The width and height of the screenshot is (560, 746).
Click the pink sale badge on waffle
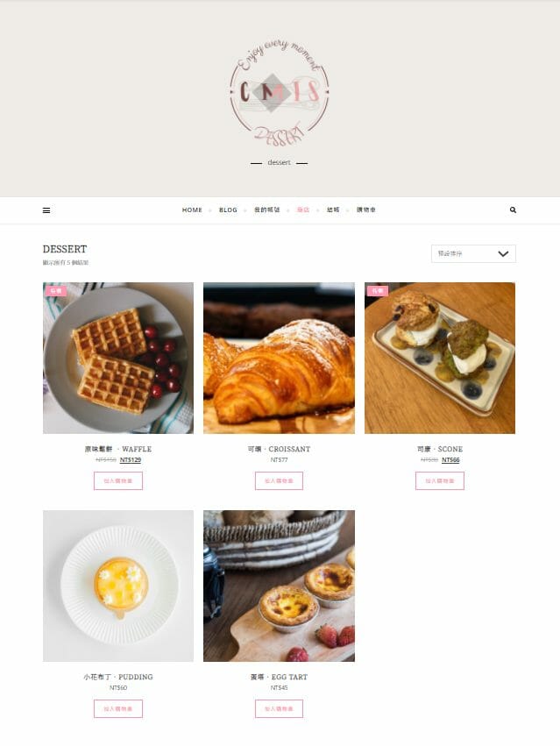point(56,291)
